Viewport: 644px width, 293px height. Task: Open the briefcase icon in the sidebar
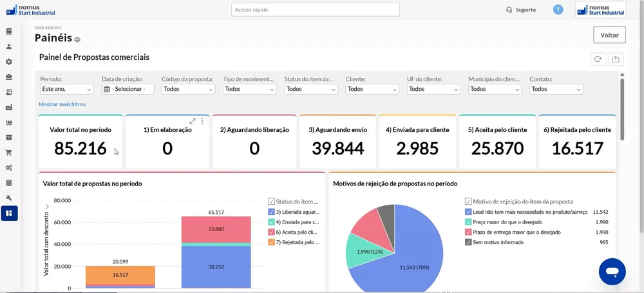coord(9,77)
